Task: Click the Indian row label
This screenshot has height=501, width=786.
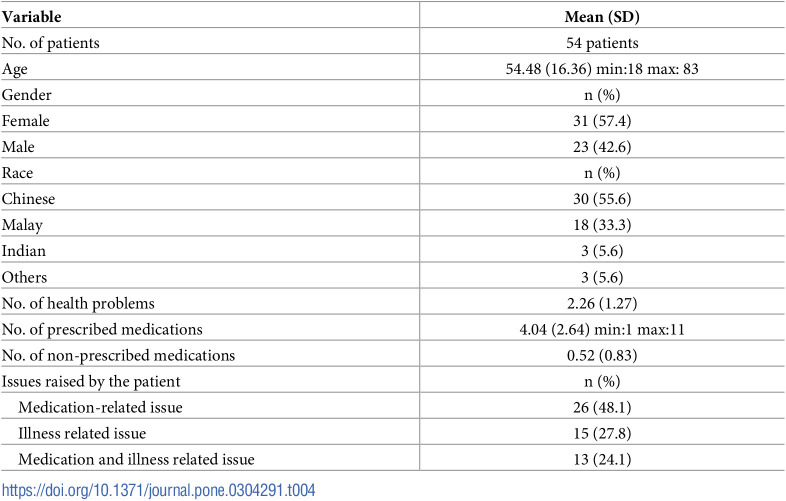Action: click(x=24, y=251)
